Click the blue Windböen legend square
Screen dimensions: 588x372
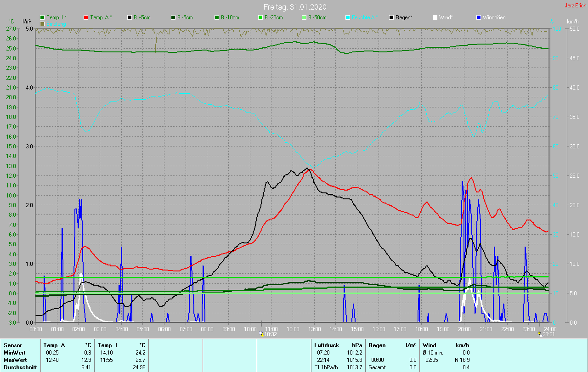479,17
